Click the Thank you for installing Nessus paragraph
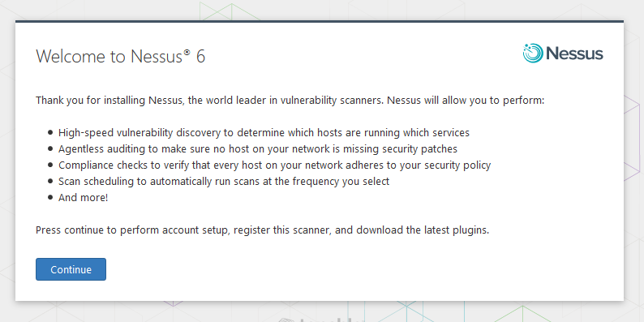The height and width of the screenshot is (322, 644). [290, 101]
